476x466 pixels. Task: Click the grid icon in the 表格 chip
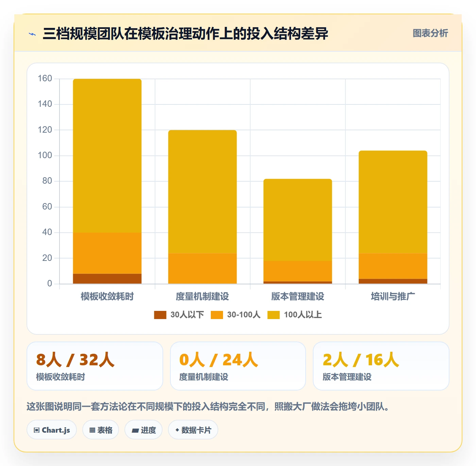92,430
